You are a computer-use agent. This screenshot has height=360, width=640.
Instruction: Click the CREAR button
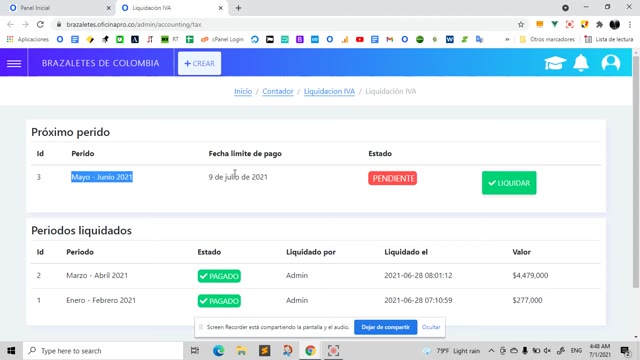pyautogui.click(x=200, y=63)
